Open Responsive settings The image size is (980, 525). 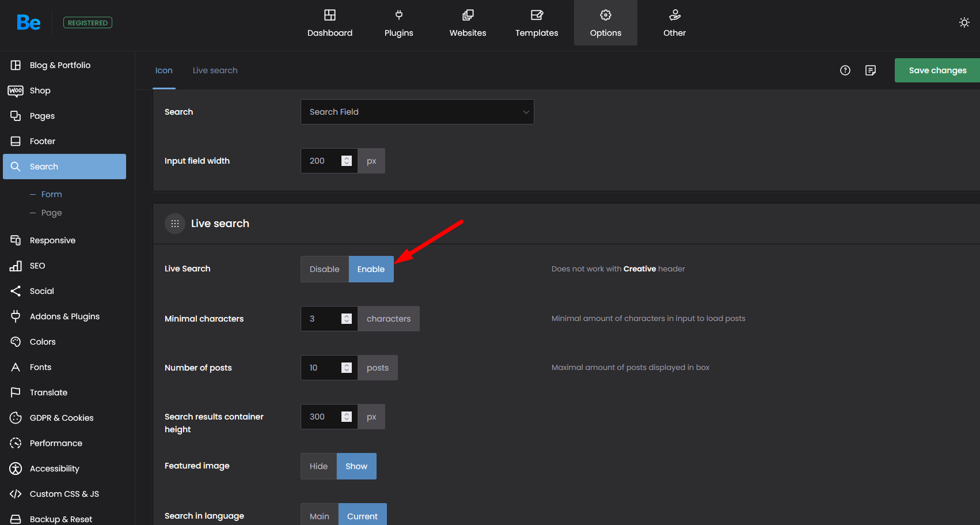click(64, 240)
